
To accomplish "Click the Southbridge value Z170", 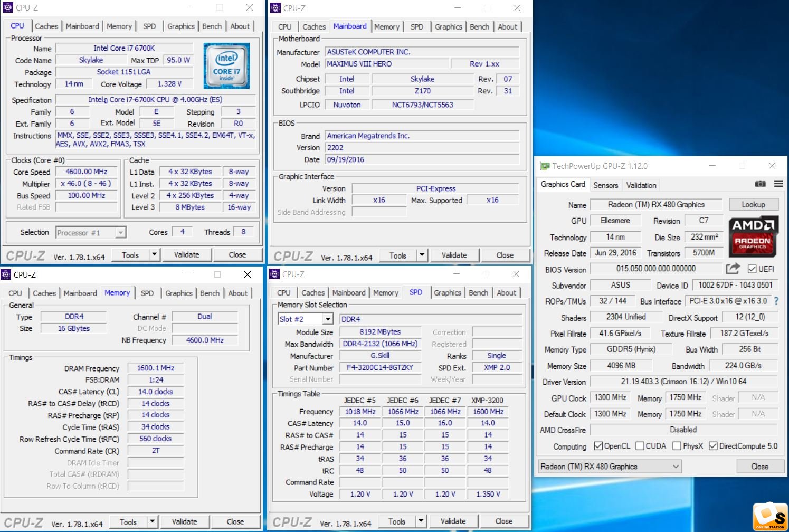I will (x=422, y=91).
